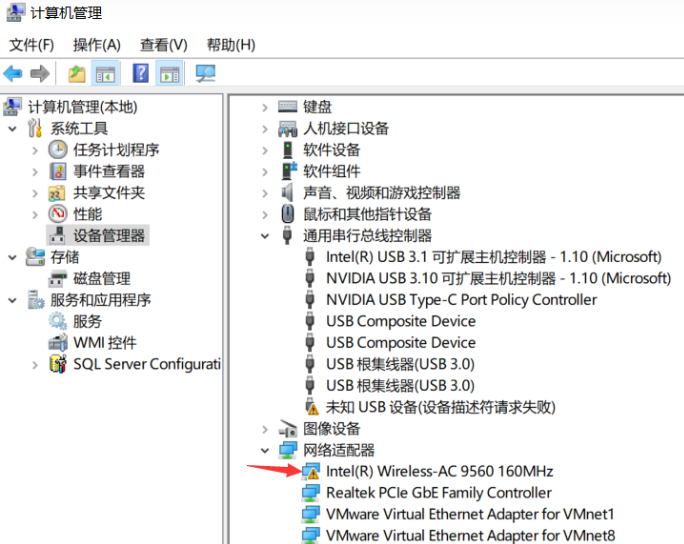Click the forward arrow toolbar icon

pyautogui.click(x=40, y=74)
